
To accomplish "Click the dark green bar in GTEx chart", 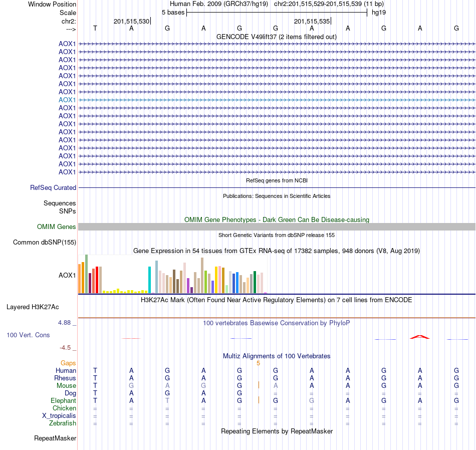I will 255,282.
